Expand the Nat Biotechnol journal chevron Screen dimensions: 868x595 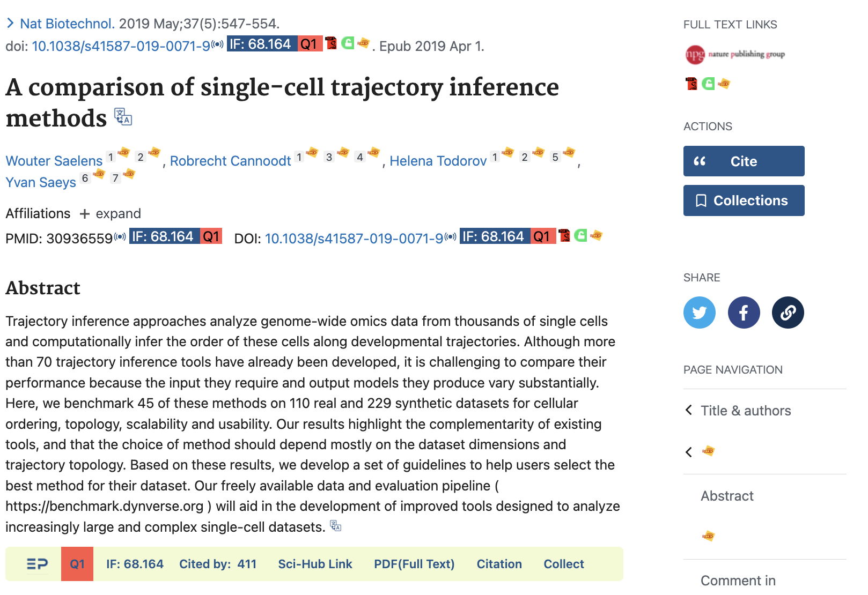(10, 23)
